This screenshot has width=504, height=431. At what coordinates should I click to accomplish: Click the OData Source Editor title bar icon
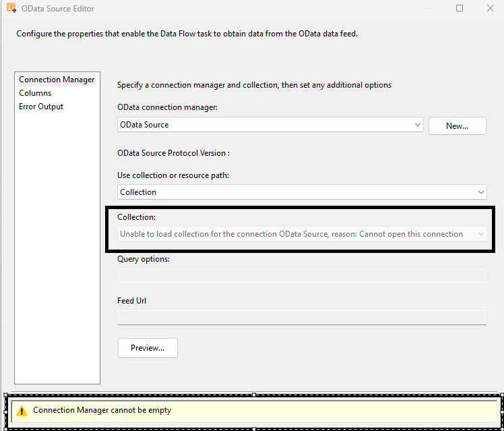coord(11,9)
